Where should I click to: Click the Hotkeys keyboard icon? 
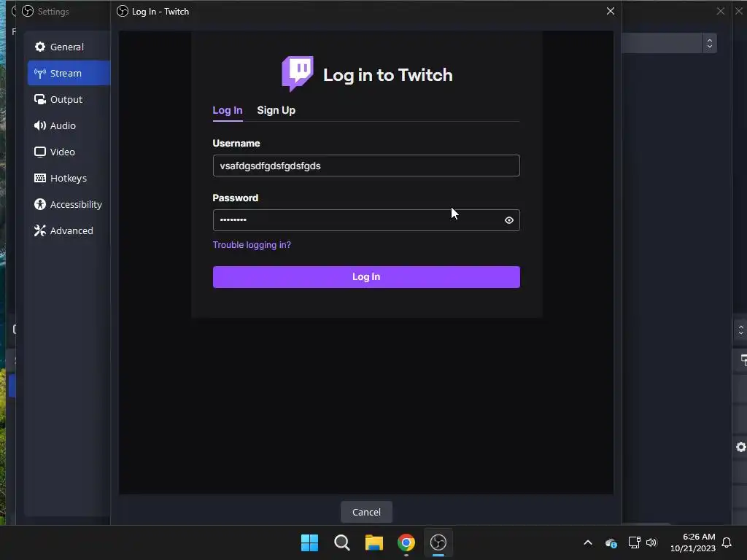(x=40, y=178)
